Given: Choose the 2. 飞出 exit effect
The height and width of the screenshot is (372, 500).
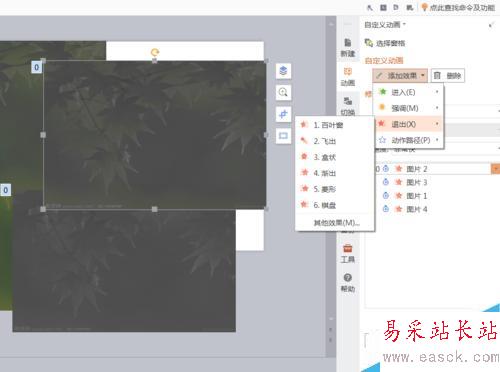Looking at the screenshot, I should tap(335, 141).
